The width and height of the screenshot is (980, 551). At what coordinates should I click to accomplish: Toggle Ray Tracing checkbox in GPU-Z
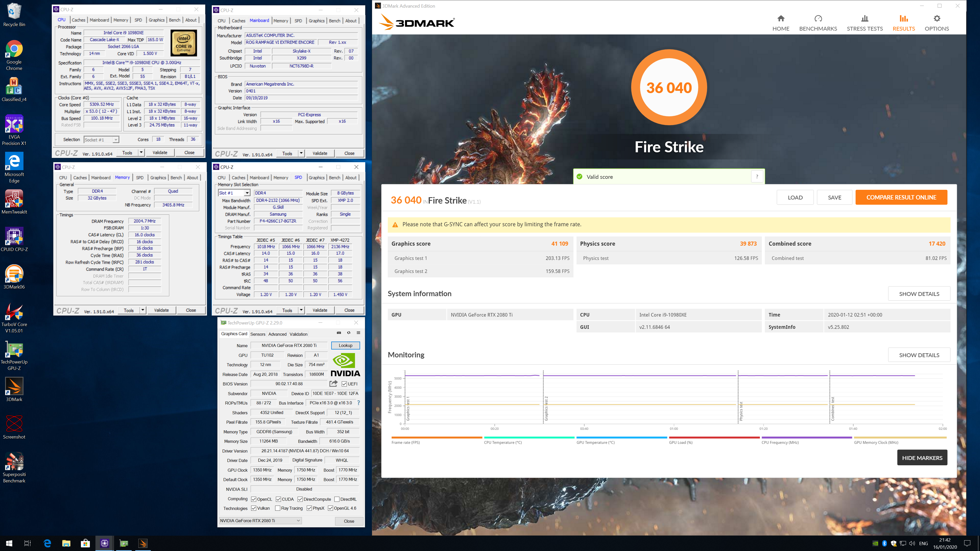pyautogui.click(x=278, y=508)
